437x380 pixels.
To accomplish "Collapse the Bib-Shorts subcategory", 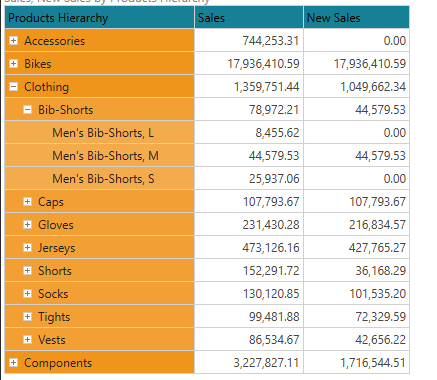I will click(27, 110).
